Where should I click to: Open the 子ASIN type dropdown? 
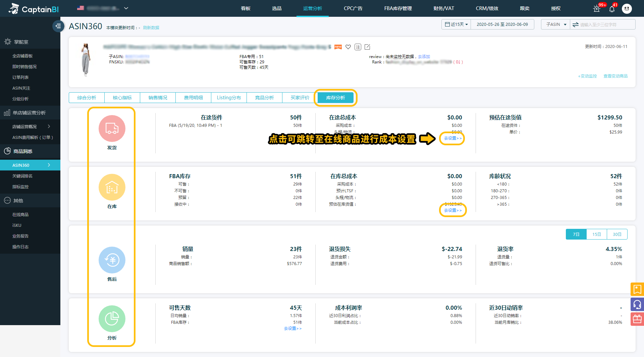click(x=556, y=24)
